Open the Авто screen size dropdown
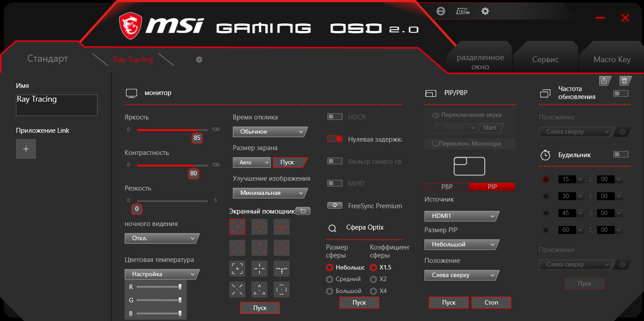644x321 pixels. click(252, 162)
